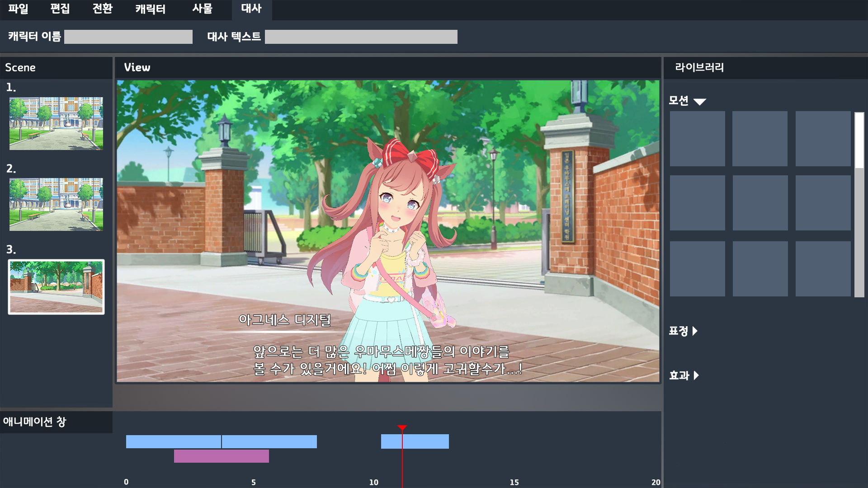Click the 애니메이션 창 panel header

coord(56,422)
